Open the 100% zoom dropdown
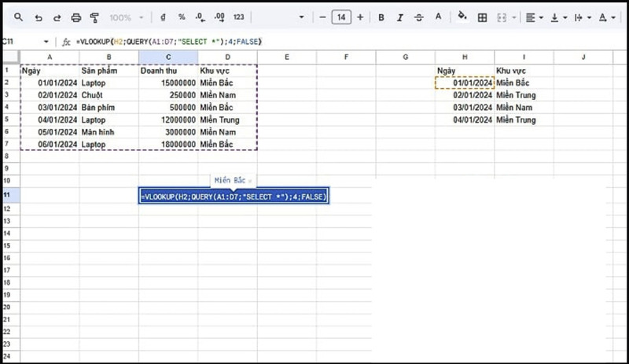This screenshot has width=629, height=364. click(127, 17)
